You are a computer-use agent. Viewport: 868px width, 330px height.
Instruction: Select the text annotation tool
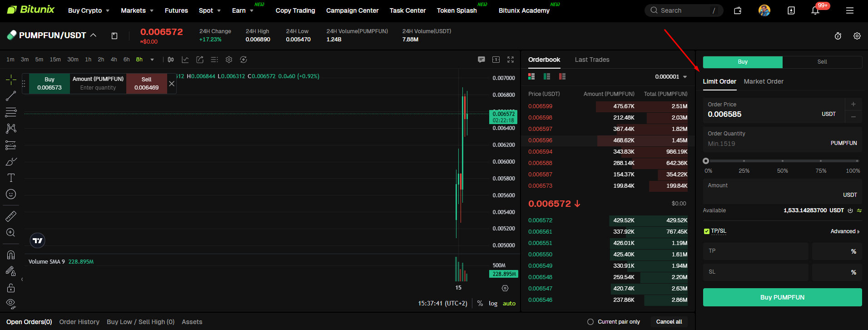pyautogui.click(x=11, y=178)
